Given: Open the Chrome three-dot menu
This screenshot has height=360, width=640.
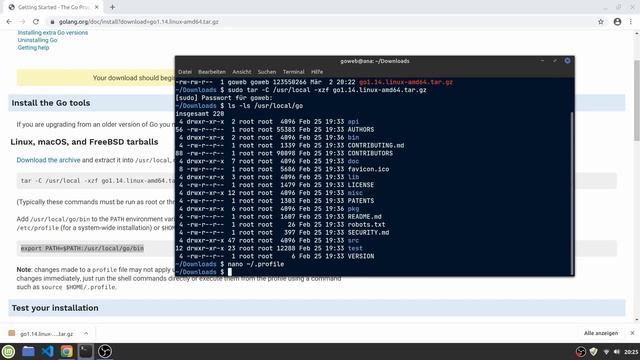Looking at the screenshot, I should [631, 22].
